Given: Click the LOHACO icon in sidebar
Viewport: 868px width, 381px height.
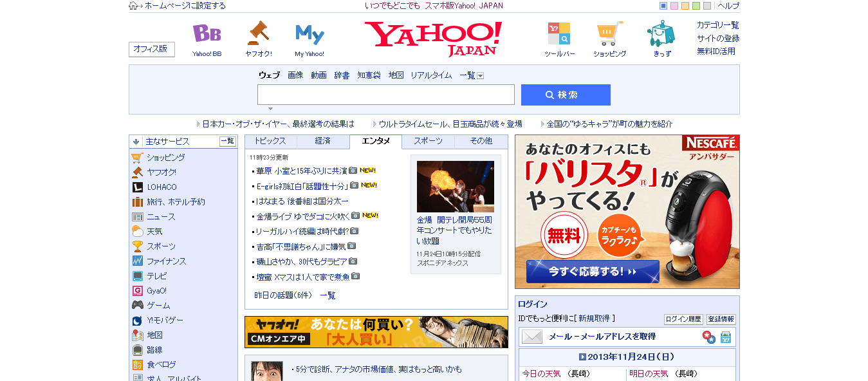Looking at the screenshot, I should (137, 187).
